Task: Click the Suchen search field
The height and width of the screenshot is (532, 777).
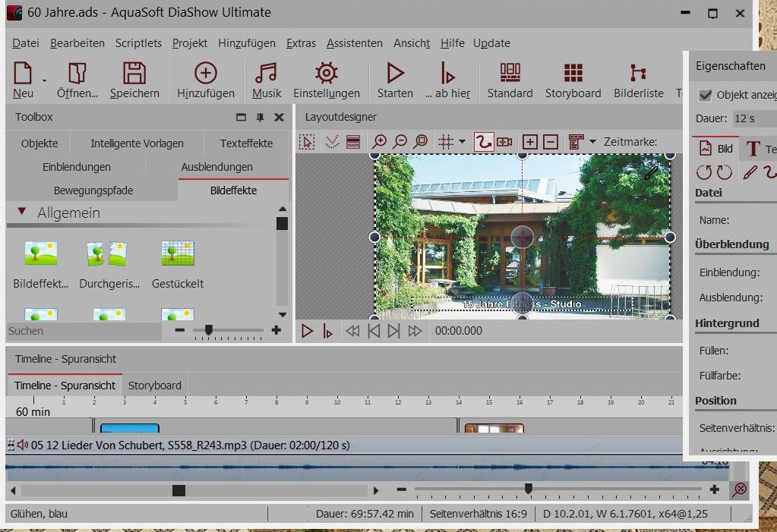Action: click(x=84, y=331)
